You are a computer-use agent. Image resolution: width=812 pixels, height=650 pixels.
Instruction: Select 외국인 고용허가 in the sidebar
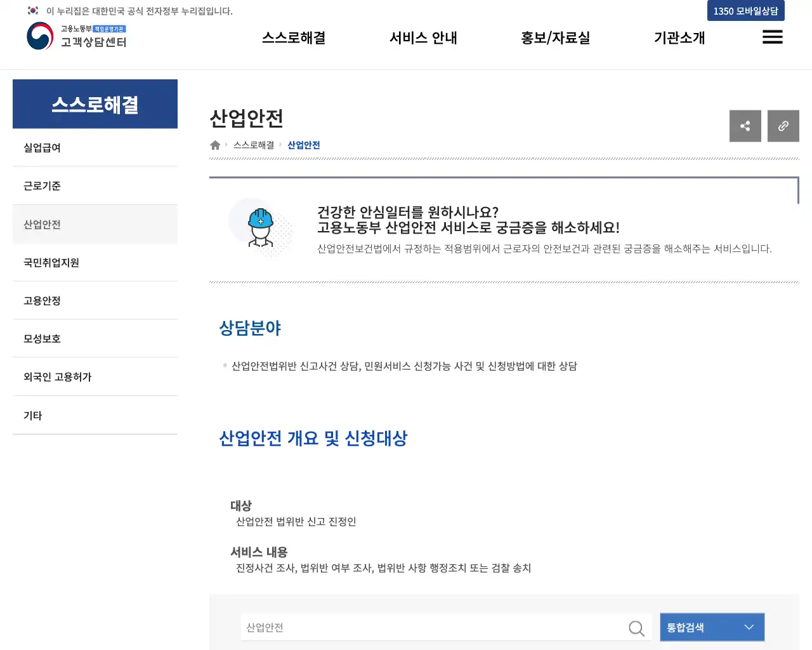[x=57, y=376]
